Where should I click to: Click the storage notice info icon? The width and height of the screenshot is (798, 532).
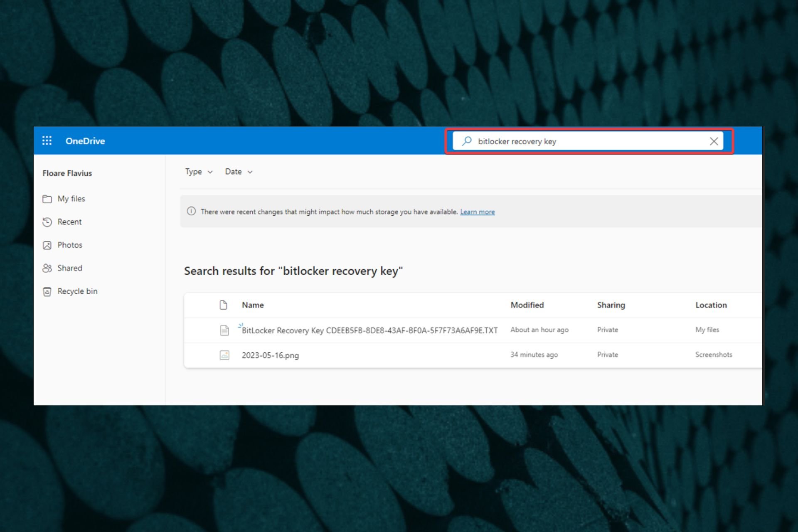pos(191,211)
